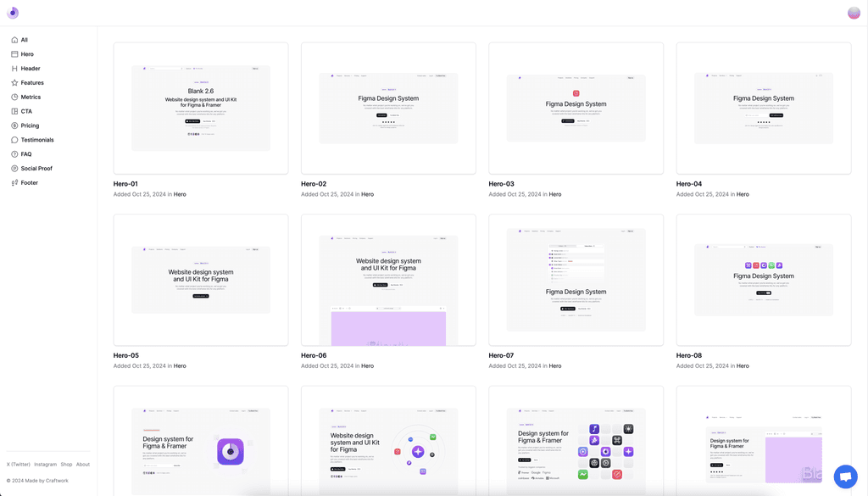Filter components by Pricing
Viewport: 868px width, 496px height.
26,125
